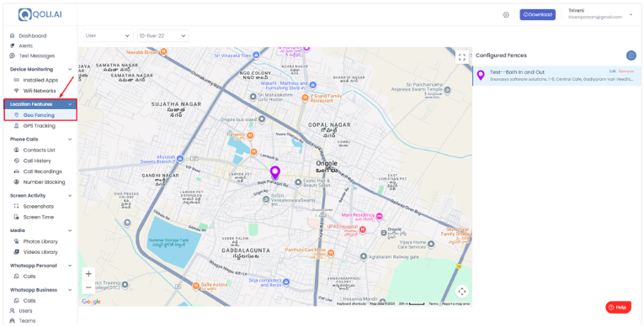Click the Agraharam Railway gate marker

[363, 256]
